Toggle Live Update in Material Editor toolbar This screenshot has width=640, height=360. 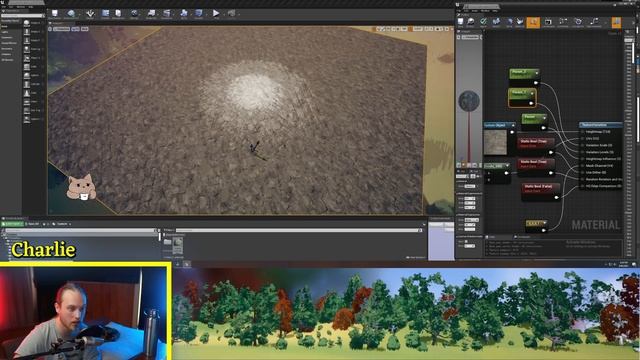click(578, 22)
